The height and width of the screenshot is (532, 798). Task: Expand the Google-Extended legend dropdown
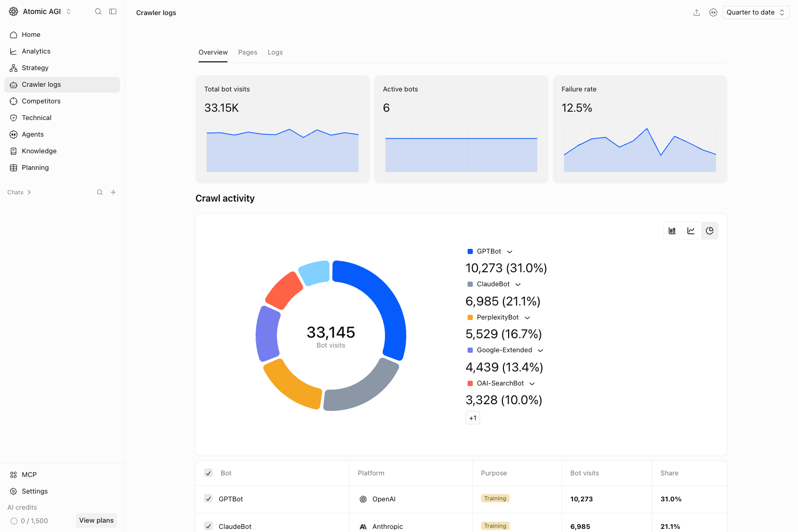pos(540,350)
